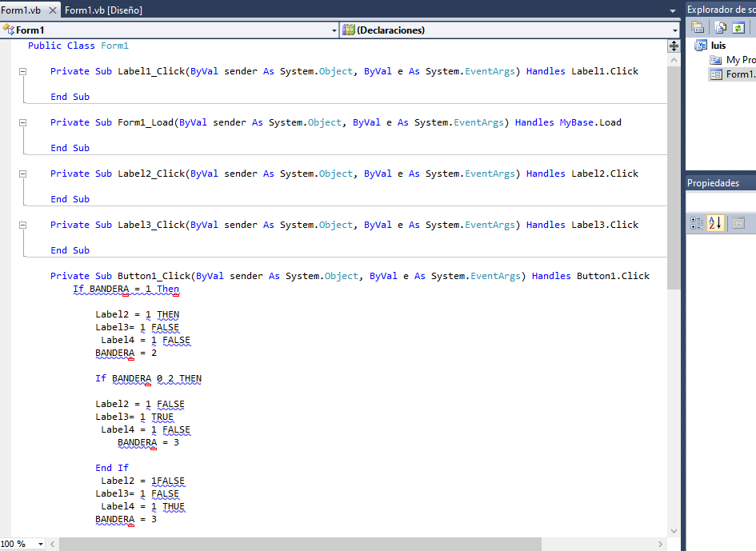Switch to the Form1.vb code tab
The image size is (756, 551).
click(22, 10)
